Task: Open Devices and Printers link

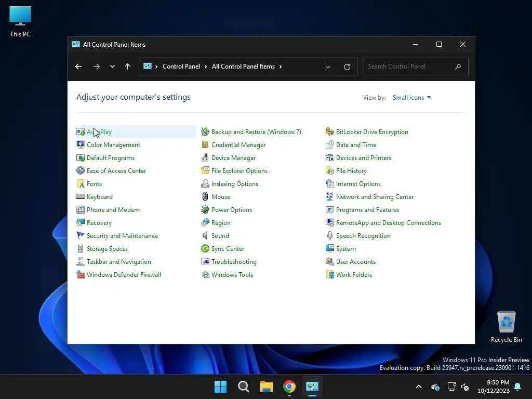Action: click(x=363, y=158)
